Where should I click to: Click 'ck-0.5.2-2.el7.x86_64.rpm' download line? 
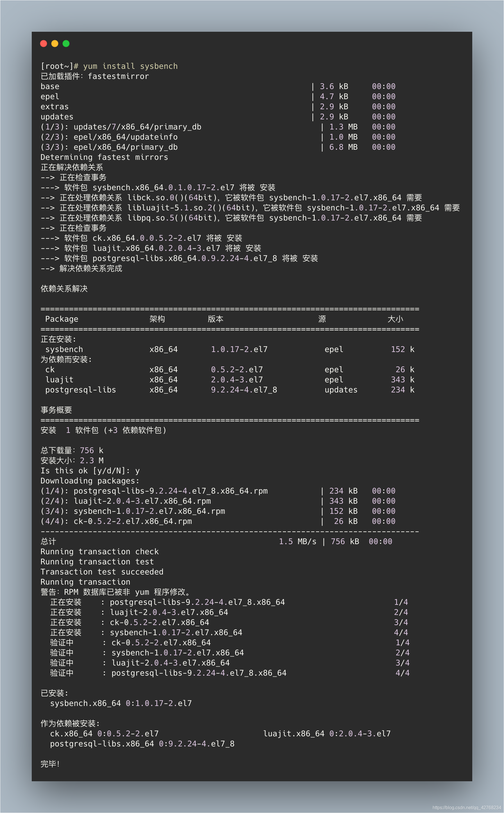(218, 521)
